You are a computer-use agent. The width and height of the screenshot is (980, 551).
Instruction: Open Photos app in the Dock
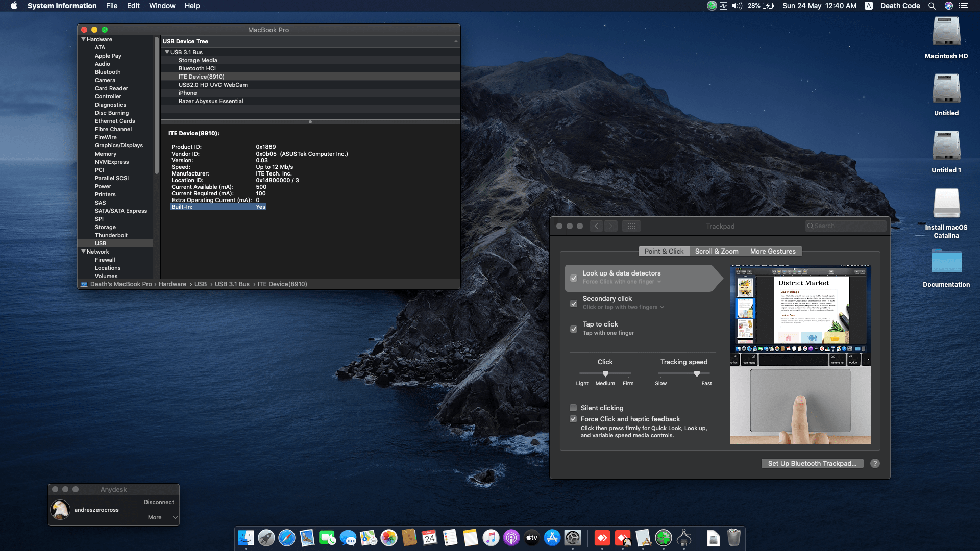click(x=389, y=538)
